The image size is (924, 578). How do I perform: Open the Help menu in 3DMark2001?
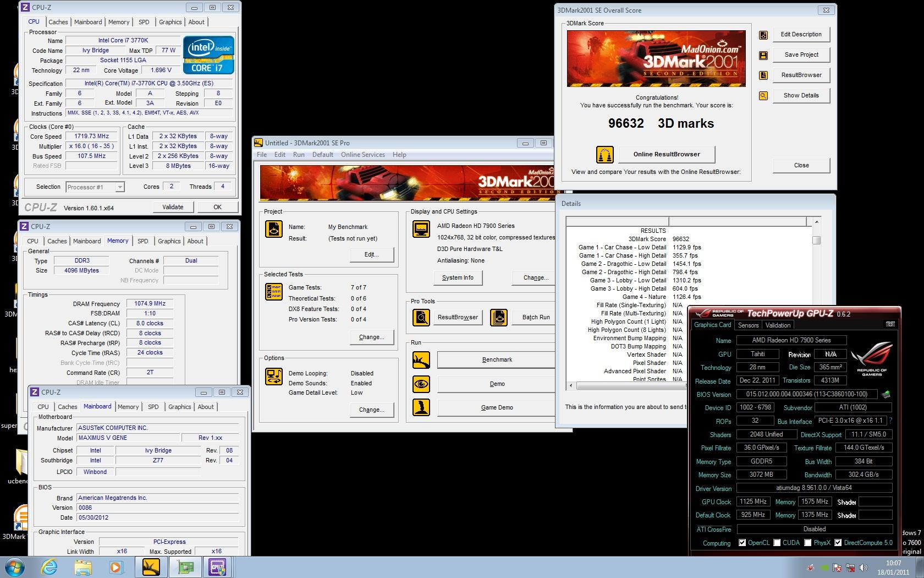click(399, 155)
